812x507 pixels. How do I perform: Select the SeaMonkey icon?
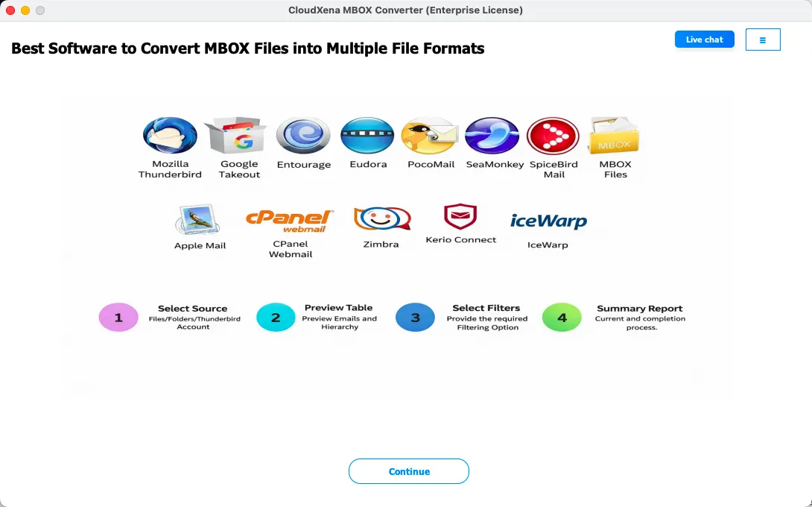click(x=492, y=136)
